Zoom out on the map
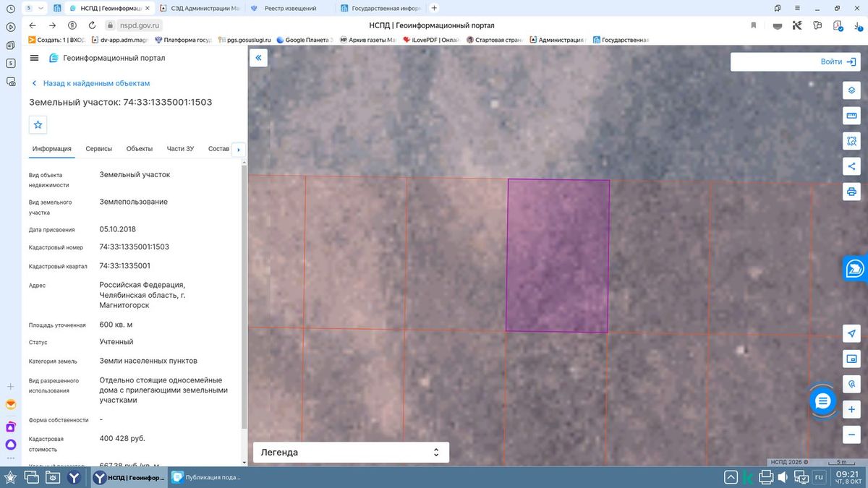 coord(851,435)
